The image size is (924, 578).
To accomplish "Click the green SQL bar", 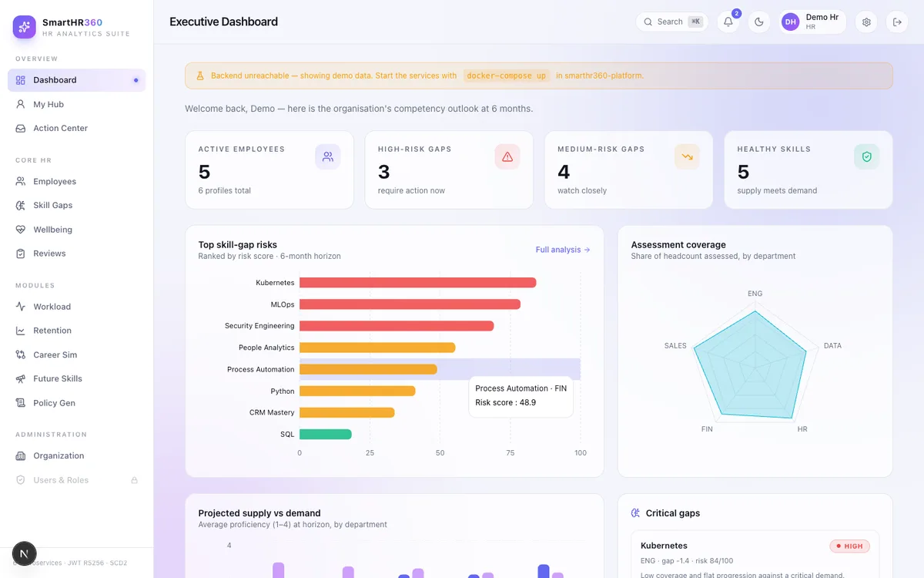I will [x=326, y=435].
